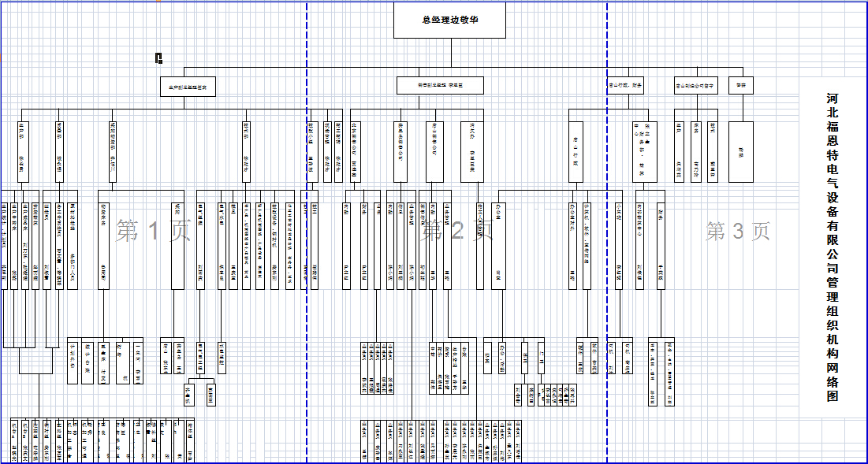Select the rightmost third-row box under the center manager

tap(471, 151)
